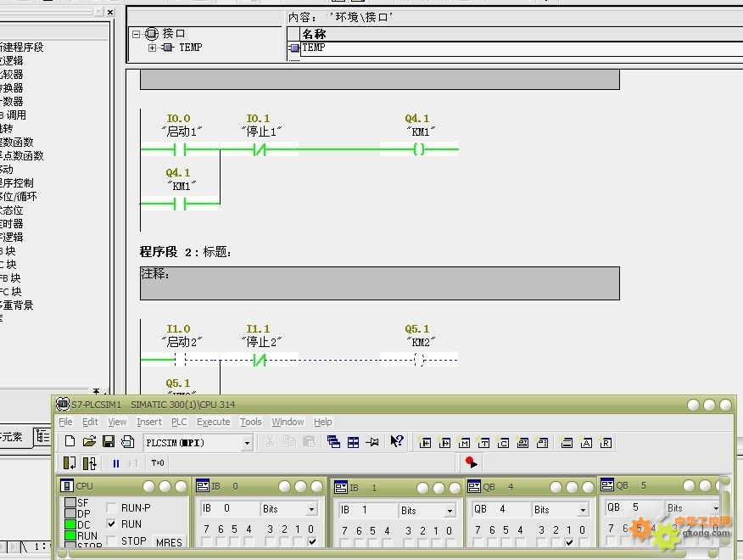This screenshot has width=743, height=560.
Task: Switch CPU to RUN-P mode
Action: [111, 508]
